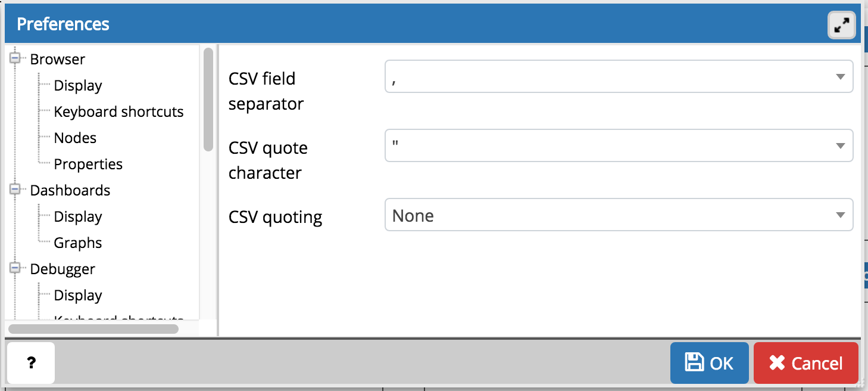
Task: Click the floppy disk OK save button
Action: pyautogui.click(x=709, y=362)
